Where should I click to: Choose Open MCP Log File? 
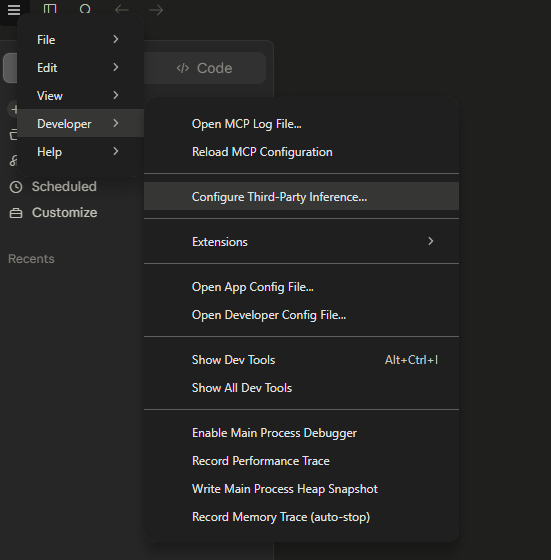click(301, 124)
